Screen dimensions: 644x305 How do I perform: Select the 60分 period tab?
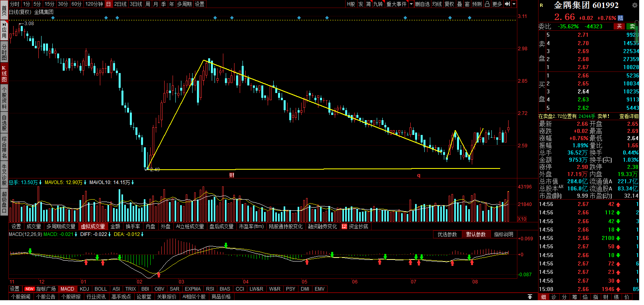click(77, 4)
